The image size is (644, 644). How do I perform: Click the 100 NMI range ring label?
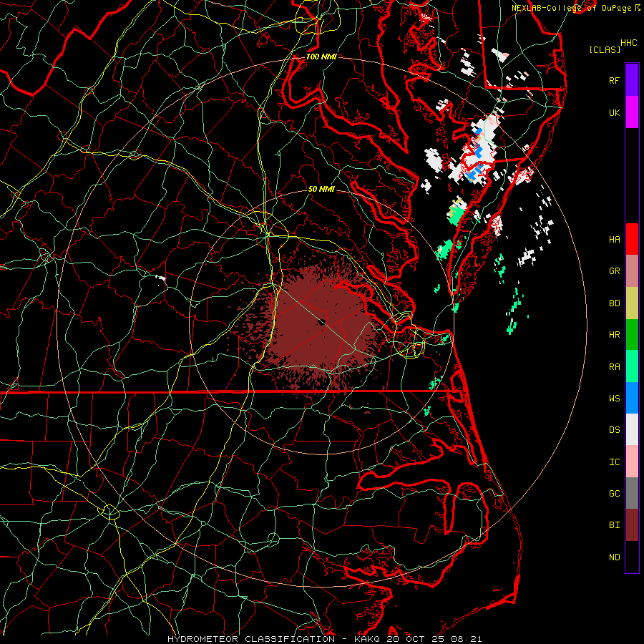pos(321,57)
